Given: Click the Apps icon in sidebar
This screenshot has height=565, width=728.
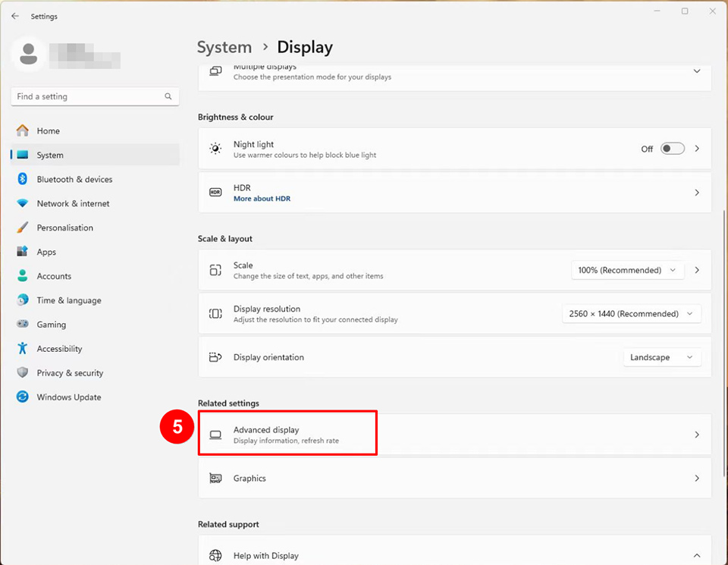Looking at the screenshot, I should pos(22,252).
